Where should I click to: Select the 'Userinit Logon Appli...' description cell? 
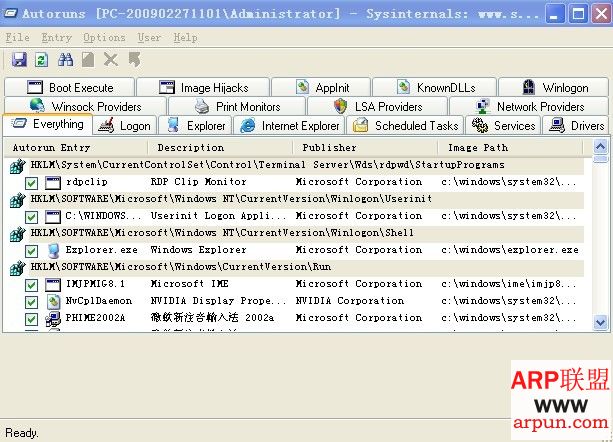click(x=219, y=216)
